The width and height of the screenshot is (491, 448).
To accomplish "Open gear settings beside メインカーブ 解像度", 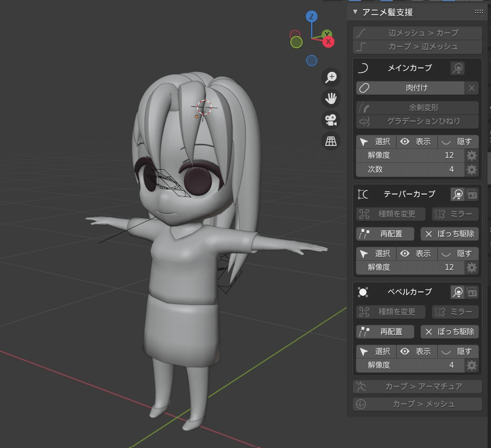I will pos(472,156).
